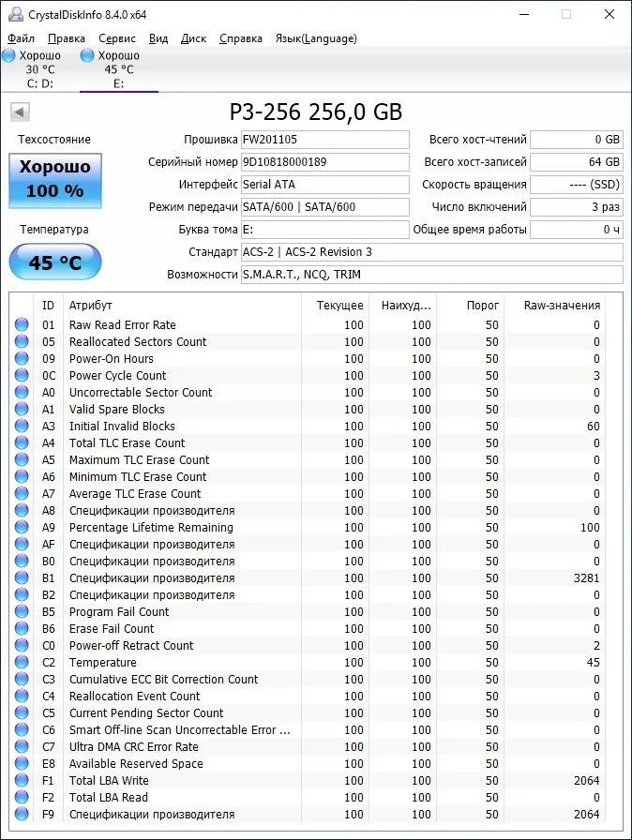
Task: Click the features field S.M.A.R.T., NCQ, TRIM
Action: point(432,275)
